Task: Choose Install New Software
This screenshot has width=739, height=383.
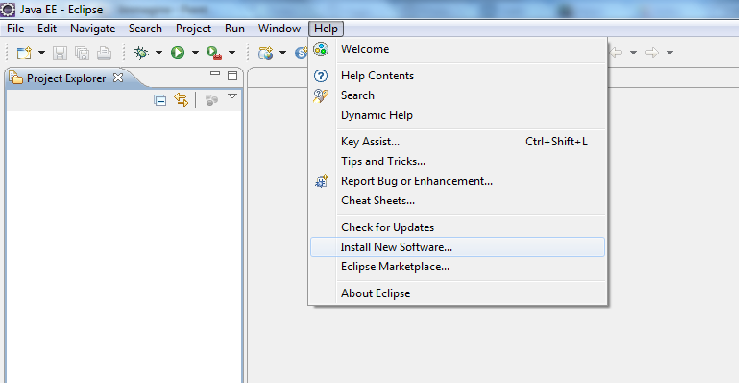Action: point(458,247)
